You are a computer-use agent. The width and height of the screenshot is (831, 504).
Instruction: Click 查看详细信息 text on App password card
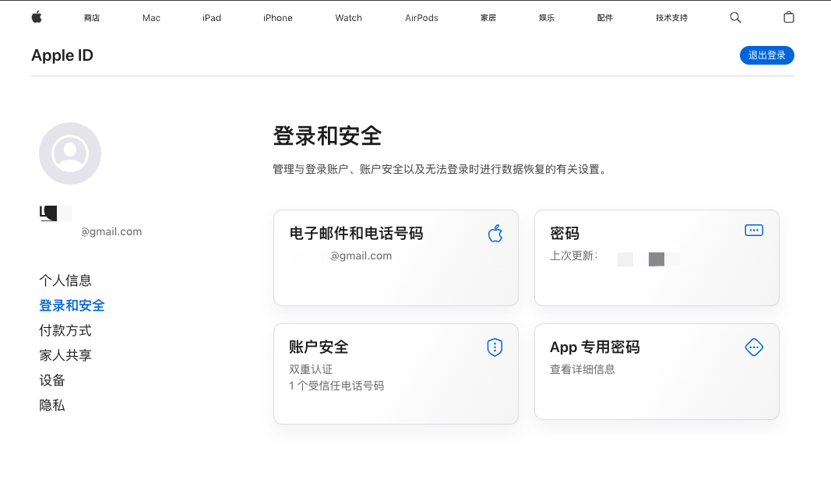tap(583, 369)
